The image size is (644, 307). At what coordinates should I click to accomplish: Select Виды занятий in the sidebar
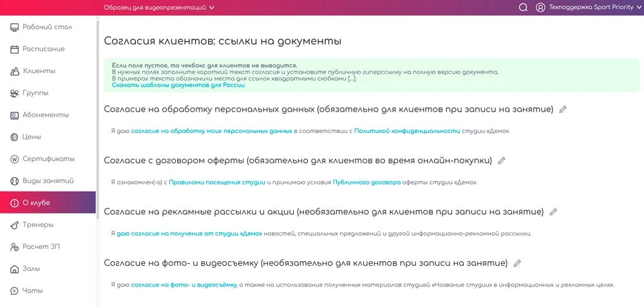tap(48, 181)
